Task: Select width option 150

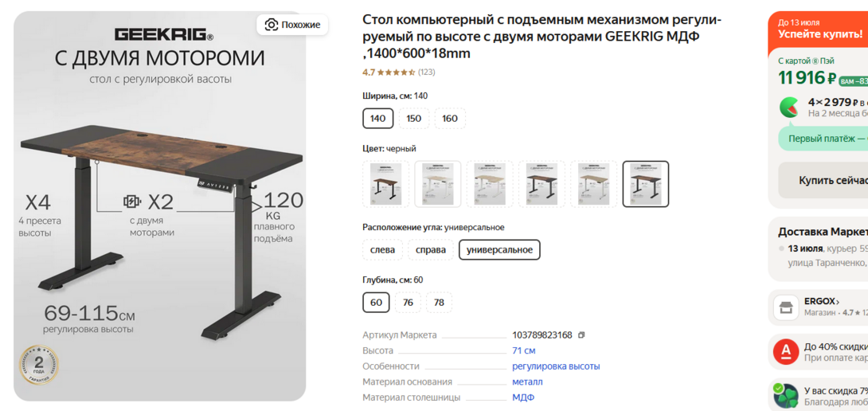Action: pyautogui.click(x=414, y=118)
